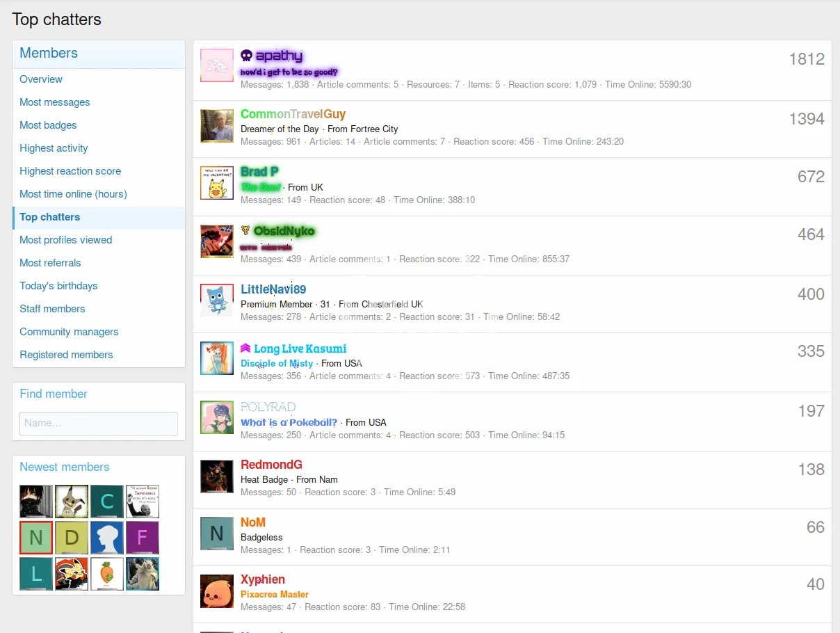Viewport: 840px width, 633px height.
Task: Go to Today's birthdays
Action: (x=58, y=286)
